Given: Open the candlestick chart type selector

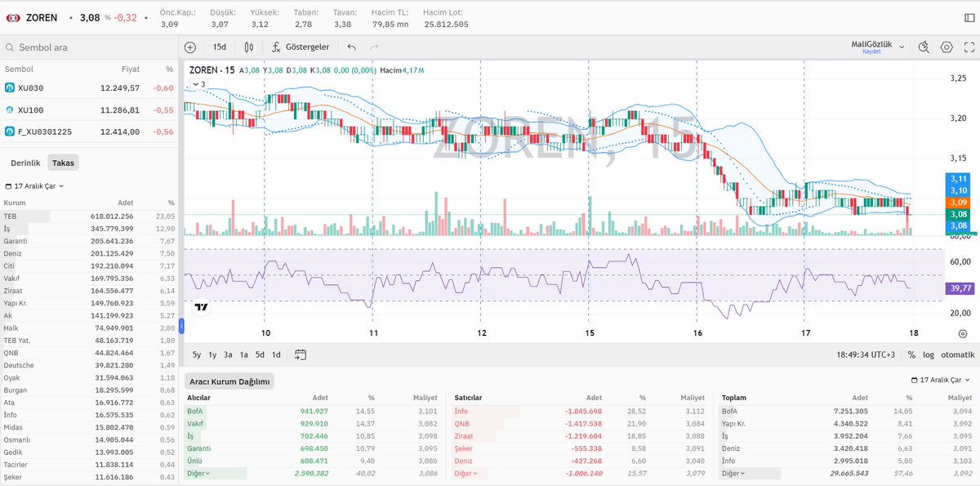Looking at the screenshot, I should (x=249, y=47).
